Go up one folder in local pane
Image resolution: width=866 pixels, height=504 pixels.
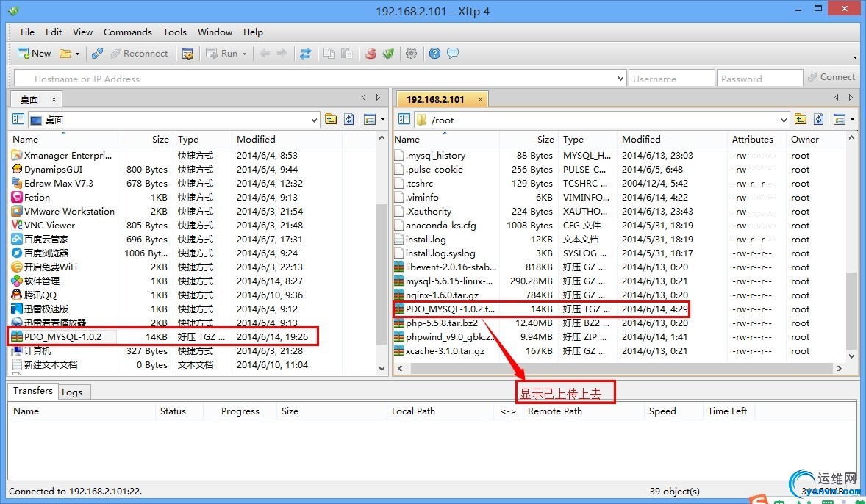click(x=331, y=119)
